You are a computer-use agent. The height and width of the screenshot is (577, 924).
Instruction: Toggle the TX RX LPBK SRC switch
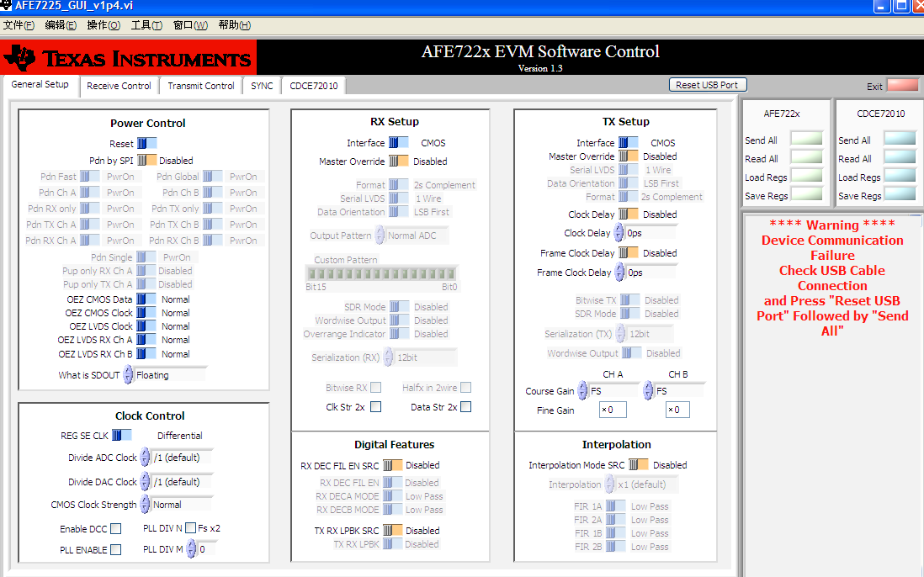pyautogui.click(x=393, y=531)
